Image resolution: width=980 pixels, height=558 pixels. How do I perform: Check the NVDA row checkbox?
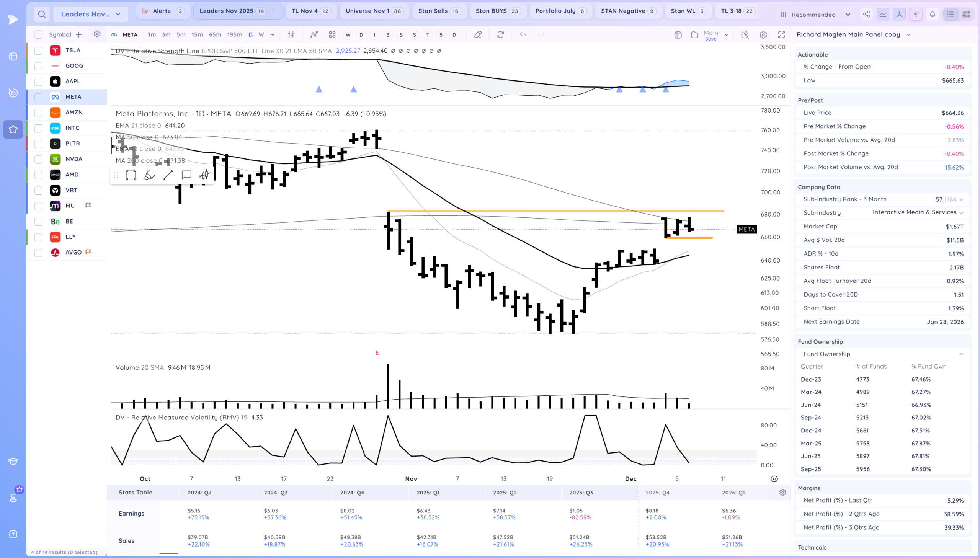click(x=38, y=159)
